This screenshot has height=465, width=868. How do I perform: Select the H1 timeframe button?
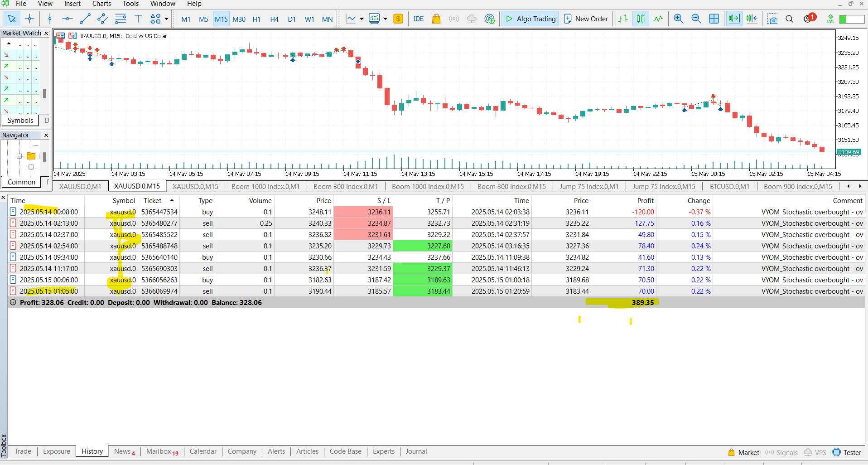pyautogui.click(x=256, y=19)
